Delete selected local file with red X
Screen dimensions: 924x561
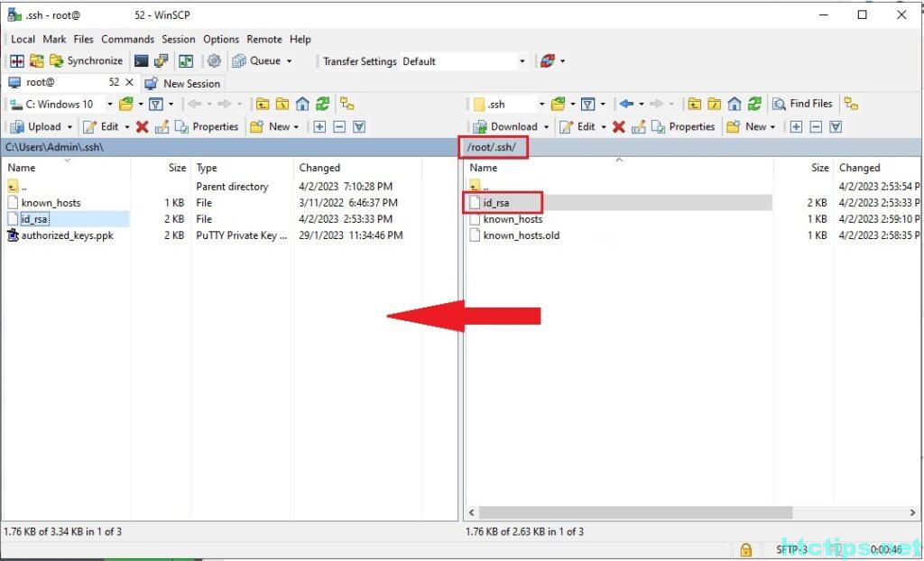(142, 126)
